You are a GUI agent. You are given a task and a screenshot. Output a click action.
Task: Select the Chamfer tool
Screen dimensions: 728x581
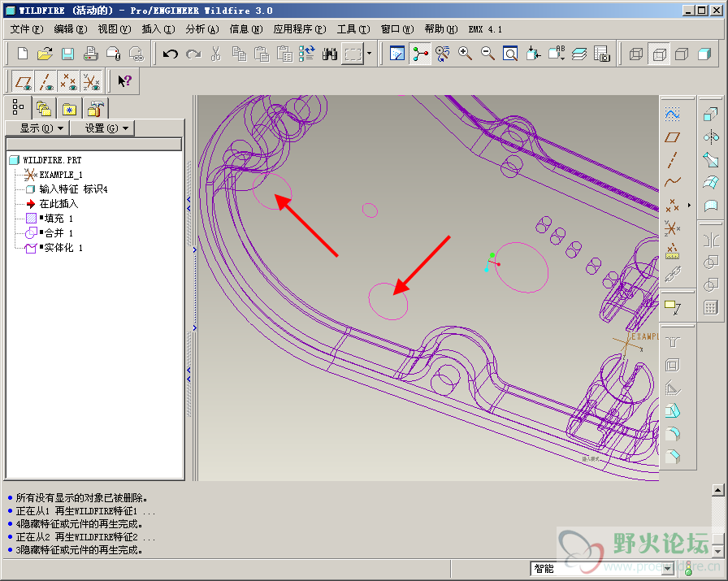tap(672, 457)
